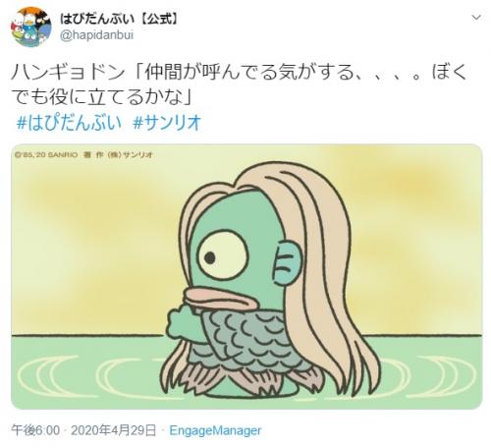Click the 午後6:00 · 2020年4月29日 timestamp

coord(83,430)
